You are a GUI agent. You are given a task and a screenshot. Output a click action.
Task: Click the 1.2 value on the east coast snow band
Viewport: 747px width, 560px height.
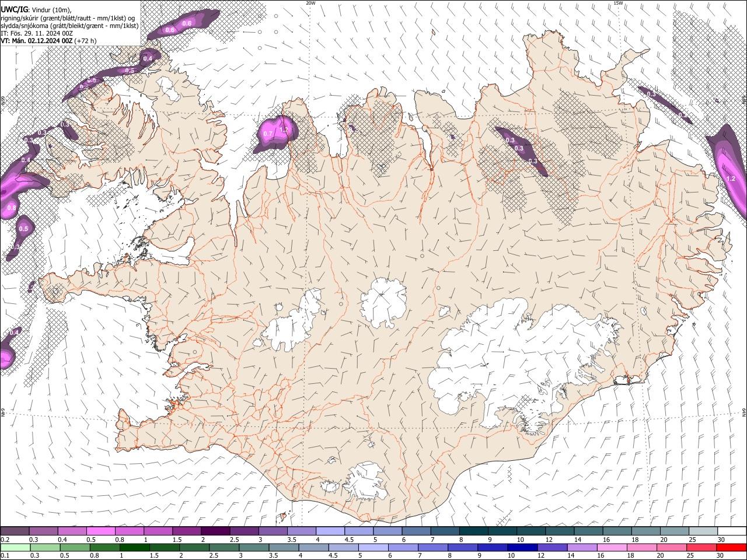[x=730, y=178]
